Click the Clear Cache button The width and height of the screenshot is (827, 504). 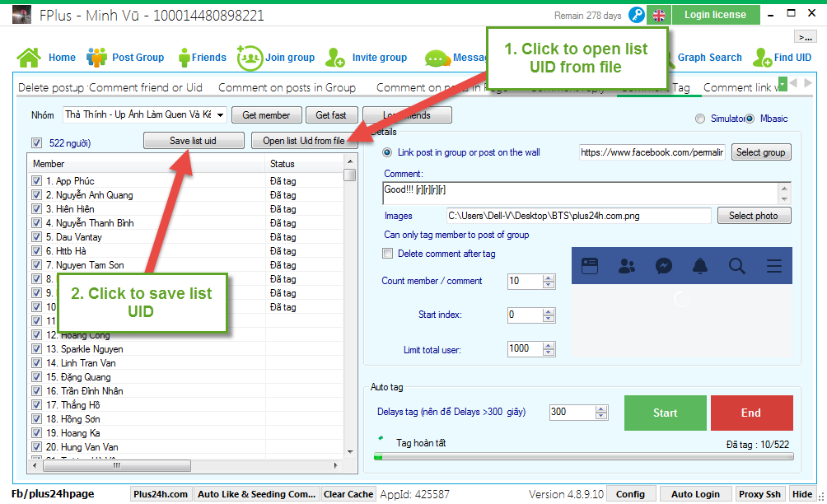point(348,494)
